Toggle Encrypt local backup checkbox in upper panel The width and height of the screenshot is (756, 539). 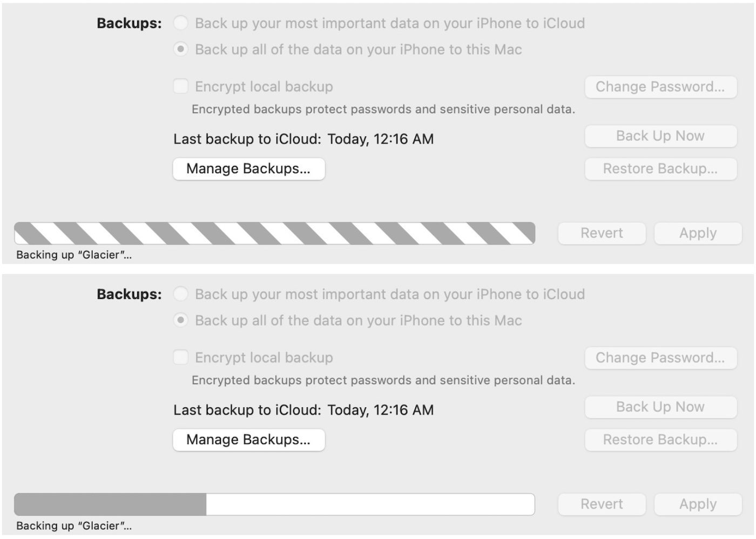tap(181, 86)
